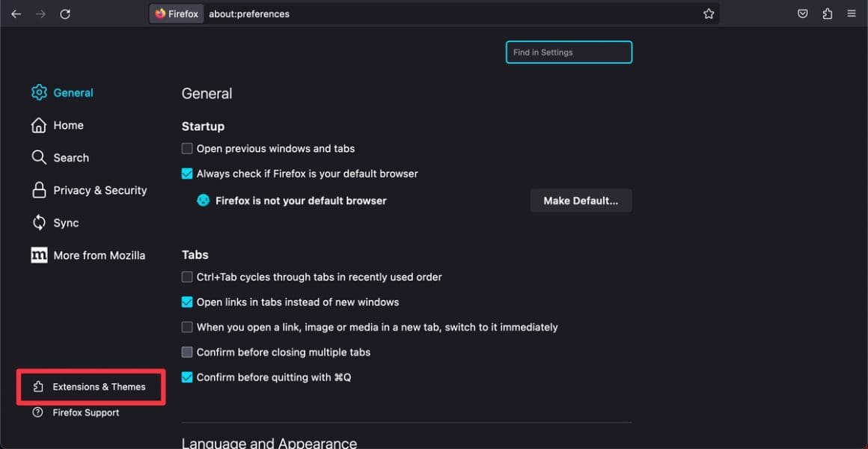Screen dimensions: 868x449
Task: Click the Find in Settings field
Action: pyautogui.click(x=569, y=52)
